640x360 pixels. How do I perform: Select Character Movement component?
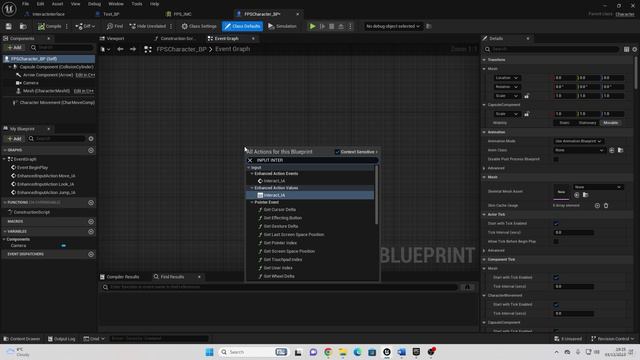click(57, 102)
